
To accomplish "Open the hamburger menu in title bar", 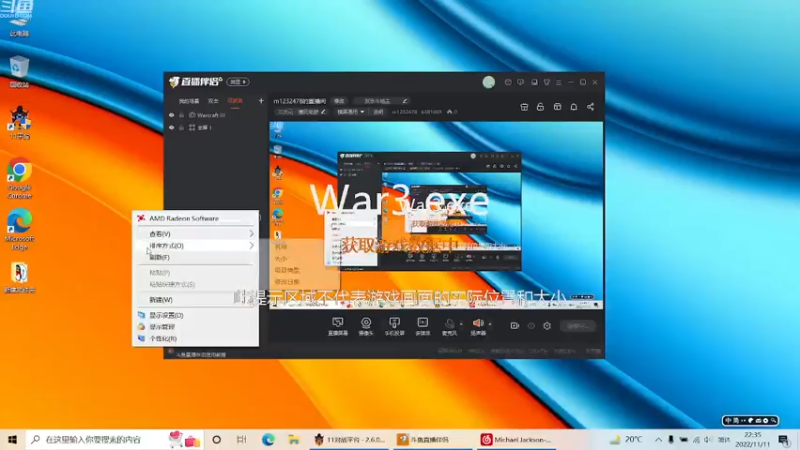I will pyautogui.click(x=559, y=82).
